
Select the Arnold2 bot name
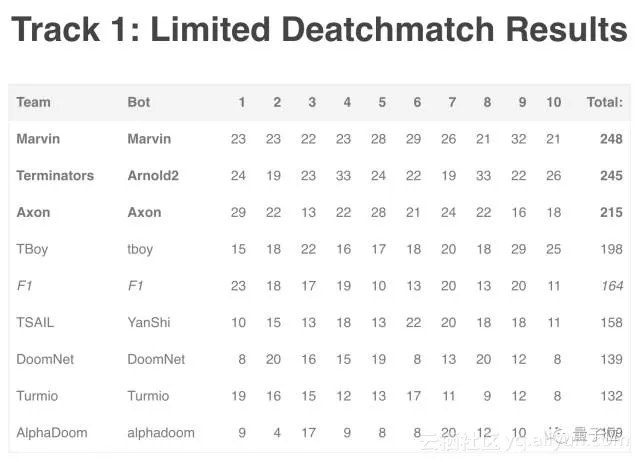click(x=153, y=176)
